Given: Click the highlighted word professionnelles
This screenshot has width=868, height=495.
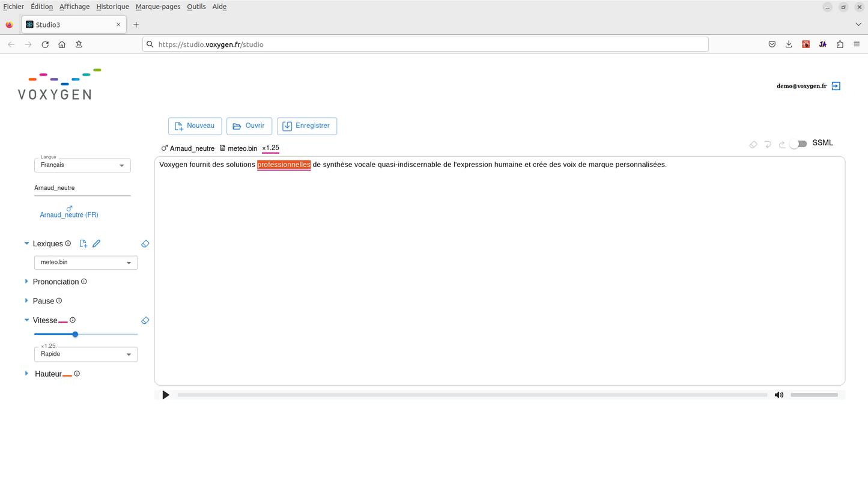Looking at the screenshot, I should pos(284,165).
